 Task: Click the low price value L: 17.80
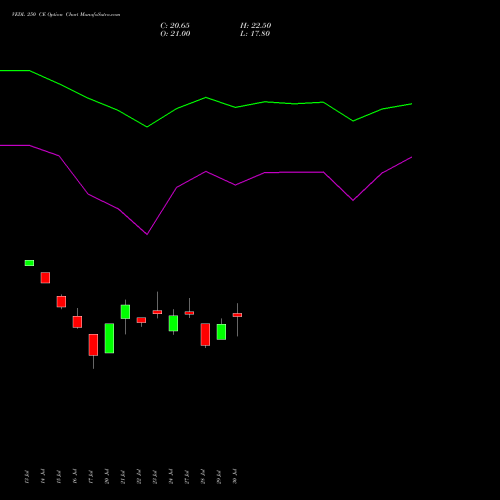(255, 34)
